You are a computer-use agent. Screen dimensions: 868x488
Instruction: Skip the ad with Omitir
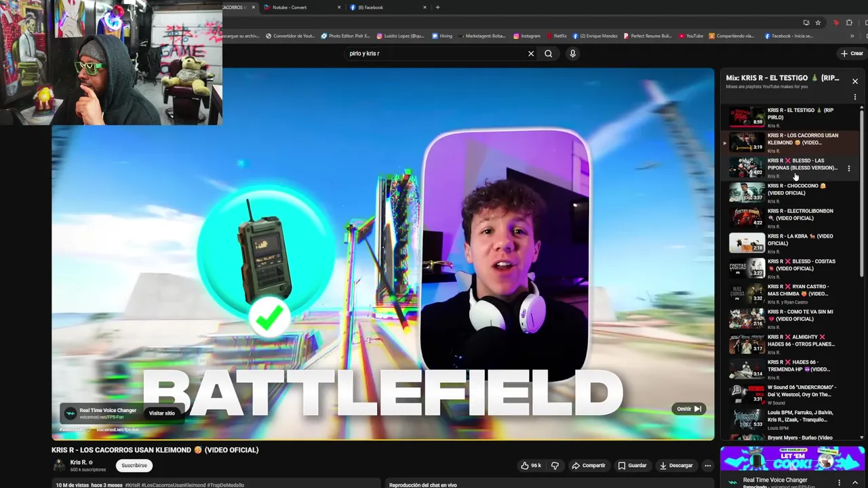pyautogui.click(x=688, y=409)
